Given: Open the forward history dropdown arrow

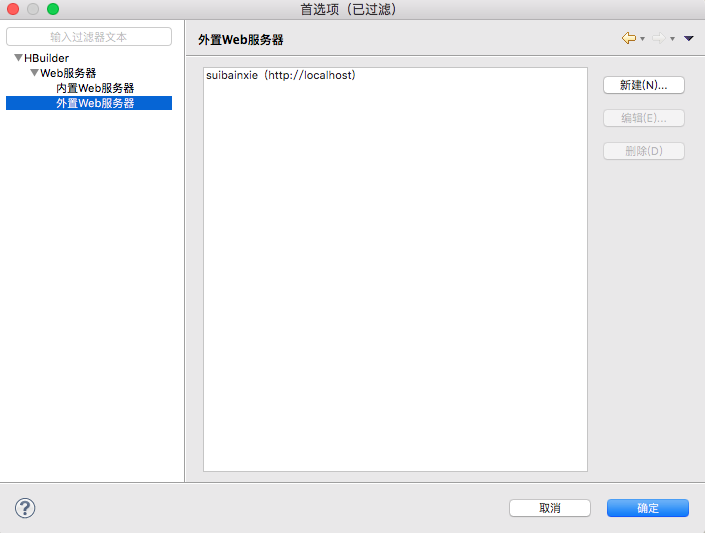Looking at the screenshot, I should click(x=673, y=39).
